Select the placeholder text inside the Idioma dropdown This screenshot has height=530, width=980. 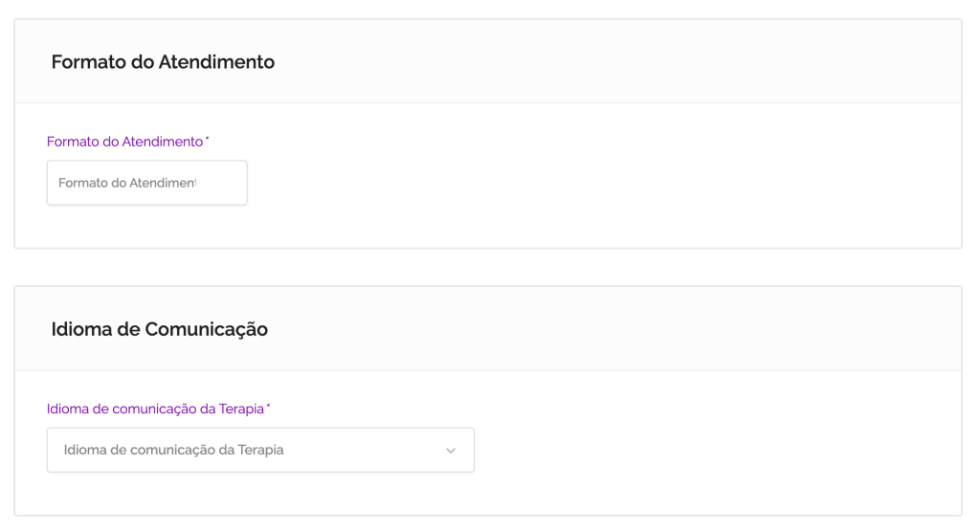point(173,450)
